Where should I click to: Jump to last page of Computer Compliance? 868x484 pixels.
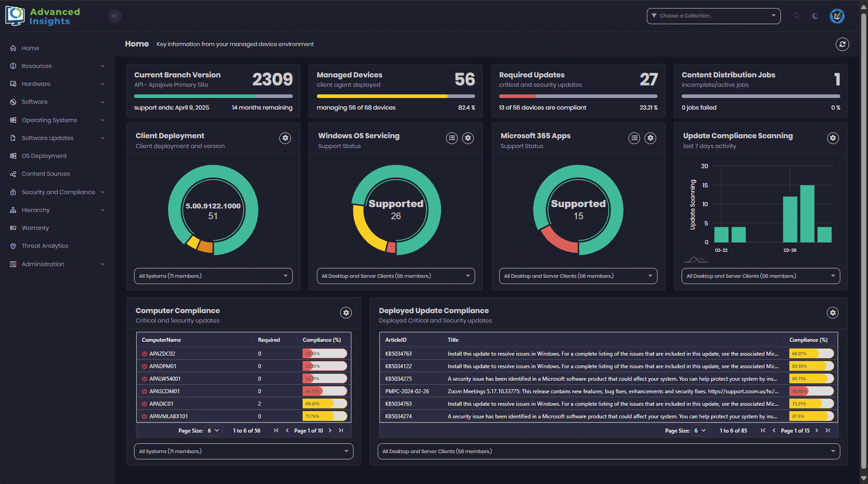[x=341, y=431]
